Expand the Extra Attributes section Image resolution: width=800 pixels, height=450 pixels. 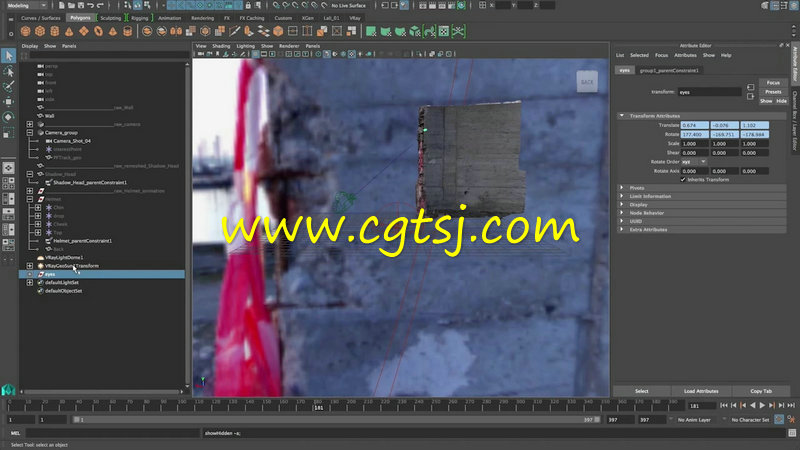621,230
